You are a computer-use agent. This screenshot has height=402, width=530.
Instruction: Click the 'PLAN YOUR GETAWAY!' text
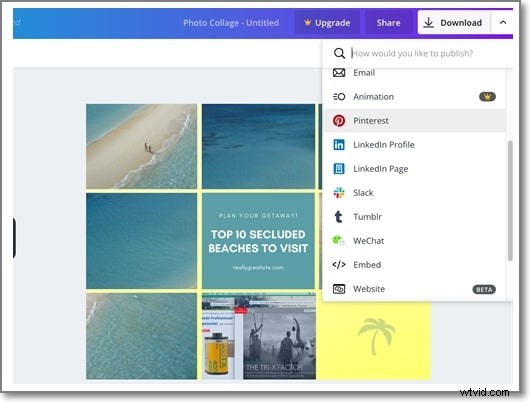[x=258, y=215]
